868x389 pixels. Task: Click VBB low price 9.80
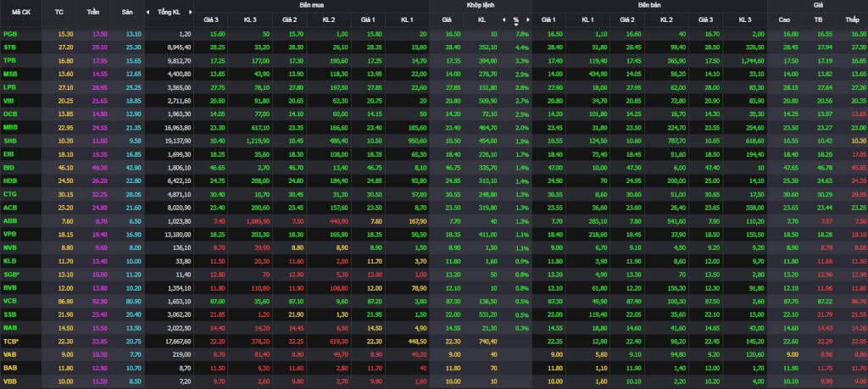tap(860, 381)
